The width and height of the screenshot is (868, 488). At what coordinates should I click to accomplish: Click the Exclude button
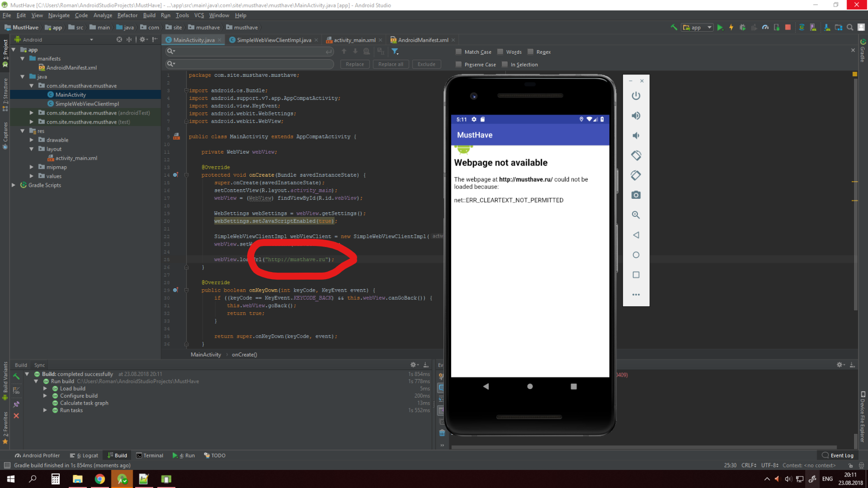click(x=426, y=64)
